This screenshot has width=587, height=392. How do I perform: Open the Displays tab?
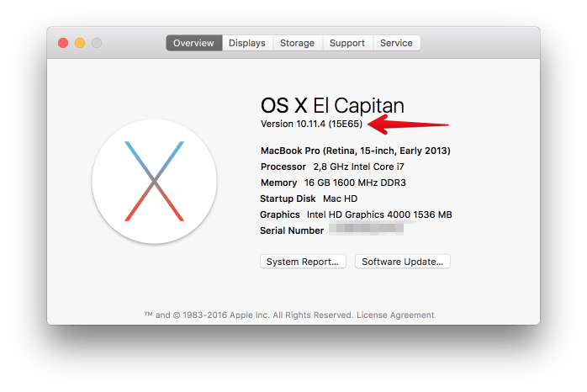pos(247,43)
